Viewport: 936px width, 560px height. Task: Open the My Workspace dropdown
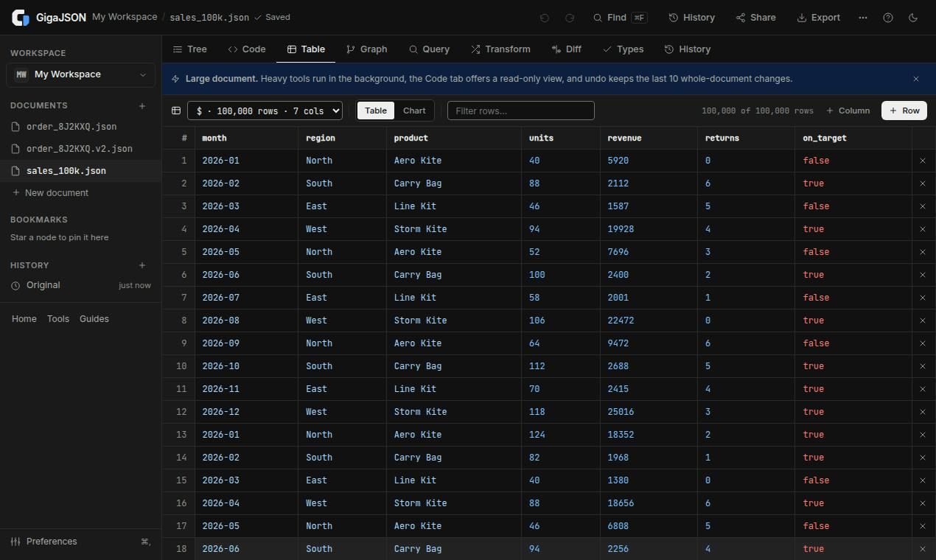81,74
